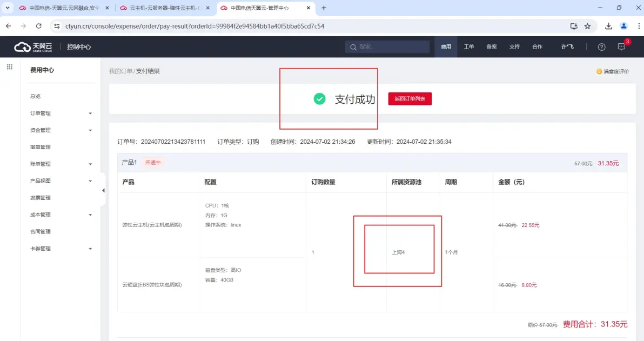The height and width of the screenshot is (341, 644).
Task: Open 发票管理 in the sidebar
Action: point(40,198)
